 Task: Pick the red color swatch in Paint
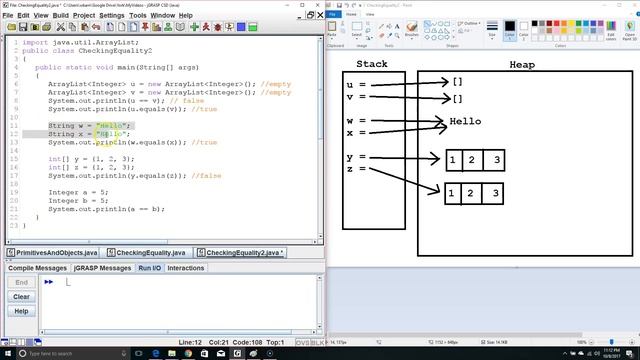pos(556,24)
